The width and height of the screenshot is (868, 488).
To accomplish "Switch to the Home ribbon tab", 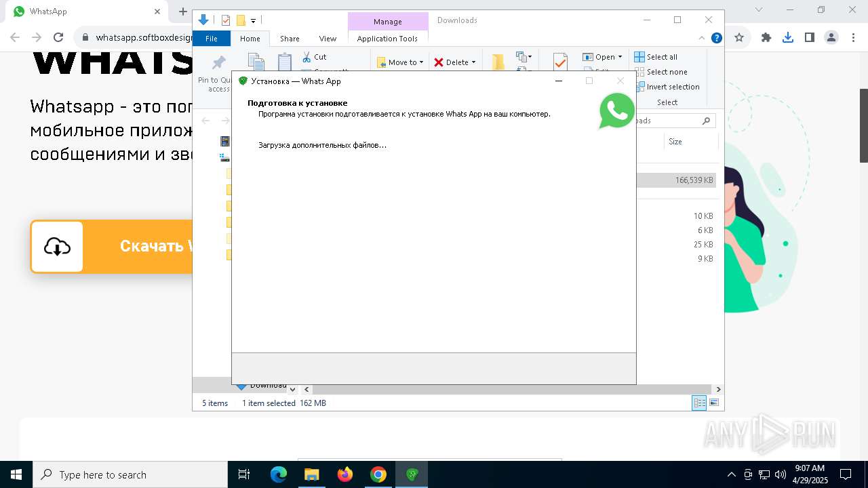I will click(250, 39).
